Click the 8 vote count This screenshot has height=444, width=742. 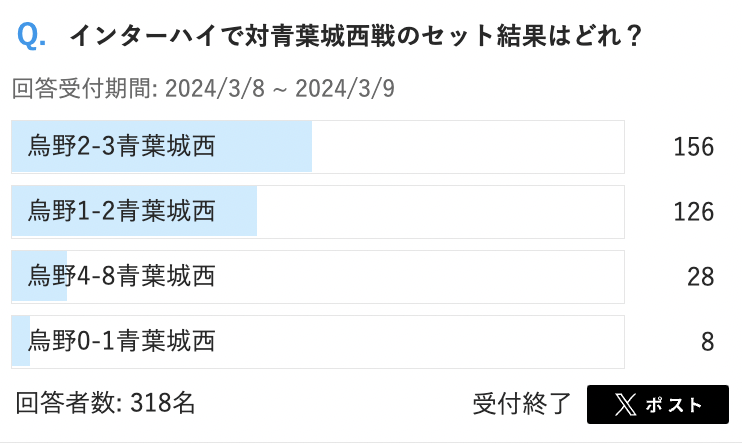pos(707,342)
